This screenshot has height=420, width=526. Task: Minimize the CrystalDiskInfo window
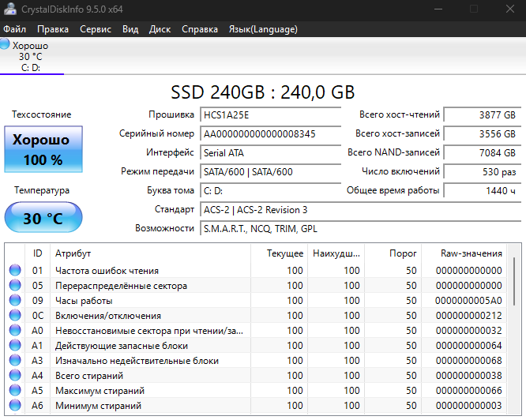[x=438, y=9]
